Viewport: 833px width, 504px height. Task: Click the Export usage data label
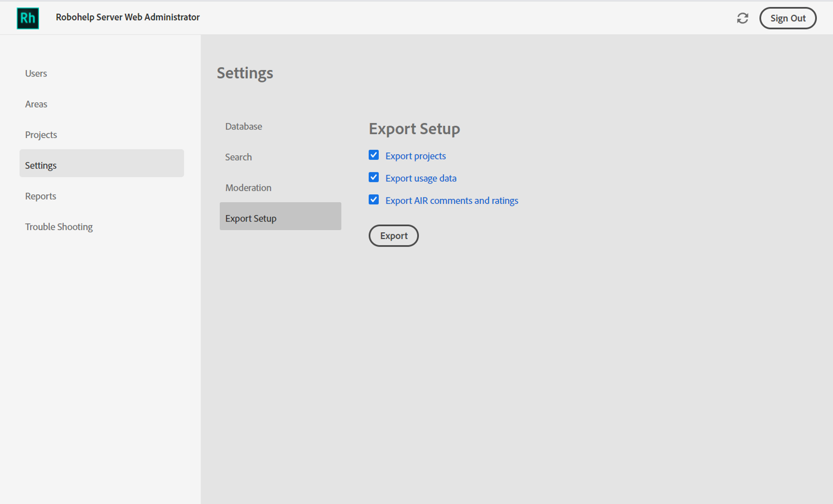(x=421, y=178)
